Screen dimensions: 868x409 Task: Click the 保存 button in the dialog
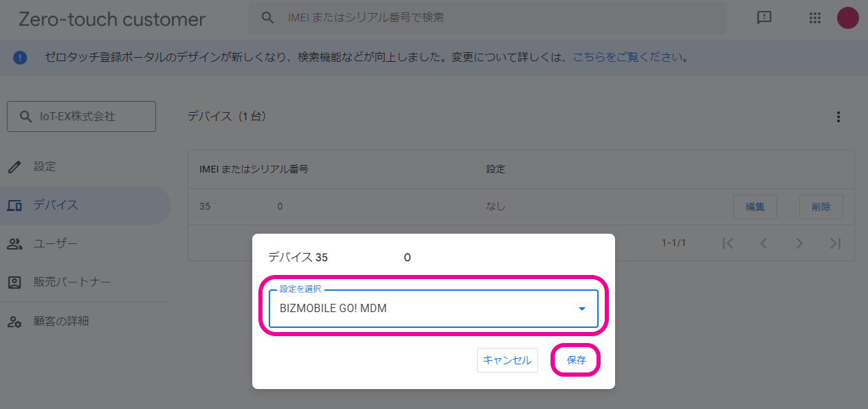click(576, 360)
